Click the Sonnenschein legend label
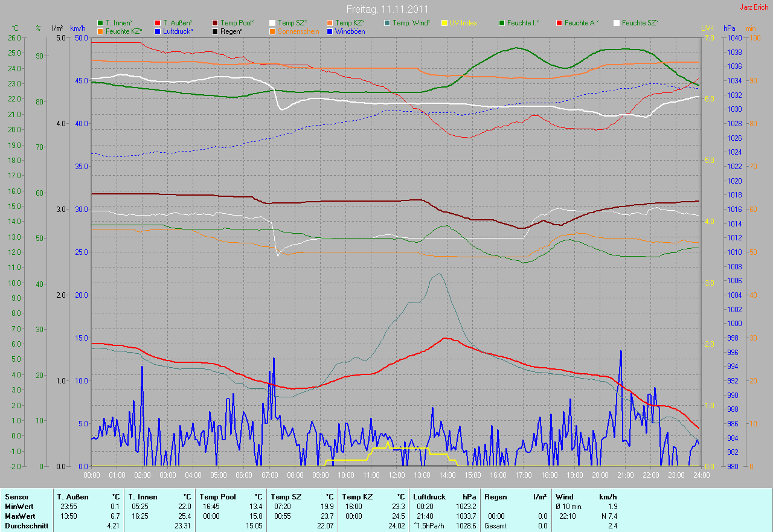This screenshot has height=532, width=773. 298,31
